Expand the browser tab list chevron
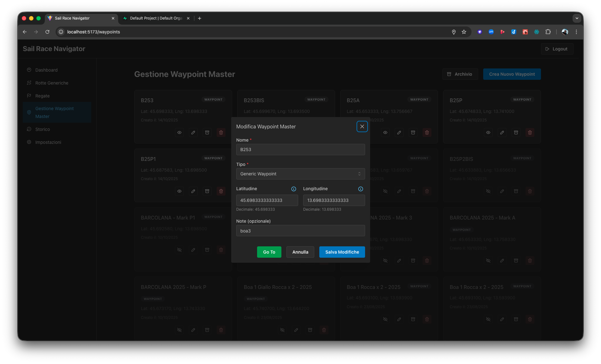The height and width of the screenshot is (364, 601). point(577,18)
